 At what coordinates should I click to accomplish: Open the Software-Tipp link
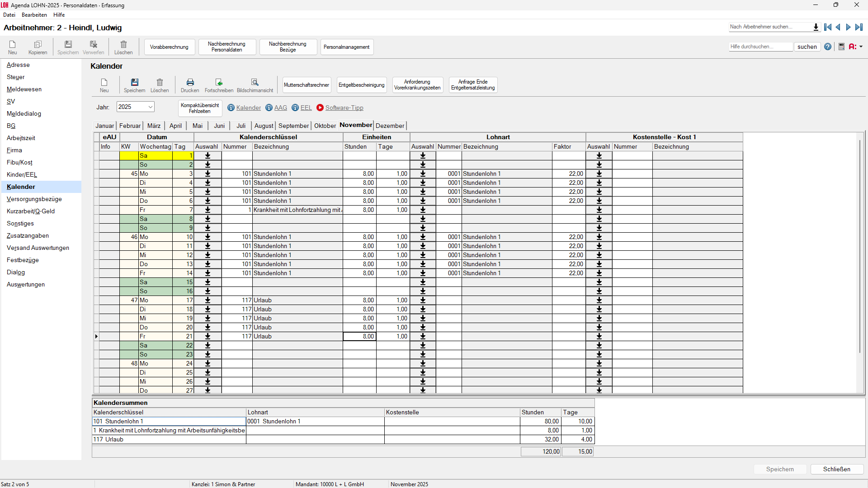pyautogui.click(x=344, y=108)
